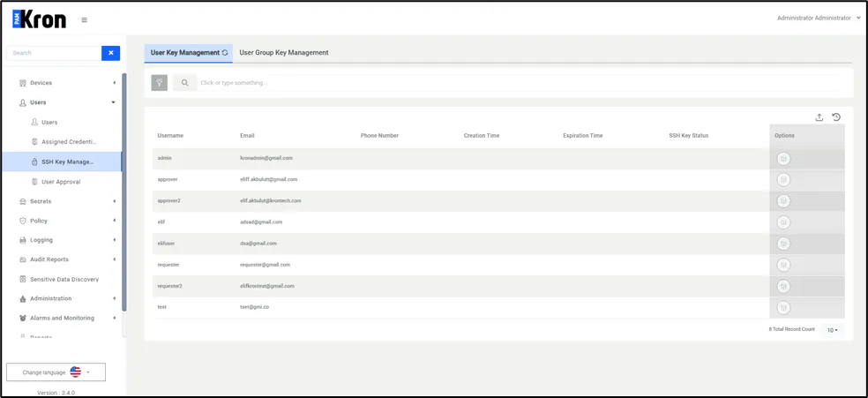The image size is (868, 398).
Task: Open options icon for requester row
Action: (783, 265)
